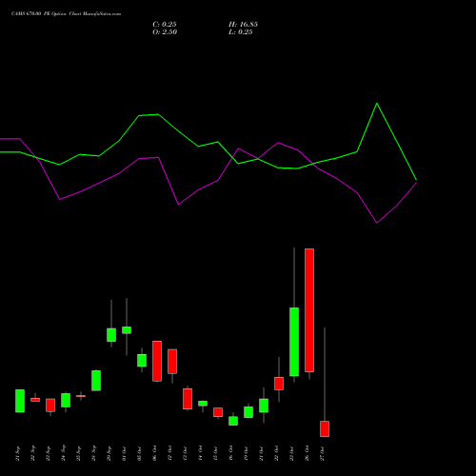This screenshot has height=476, width=476.
Task: Click the '05 Oct' date axis label
Action: click(x=140, y=453)
